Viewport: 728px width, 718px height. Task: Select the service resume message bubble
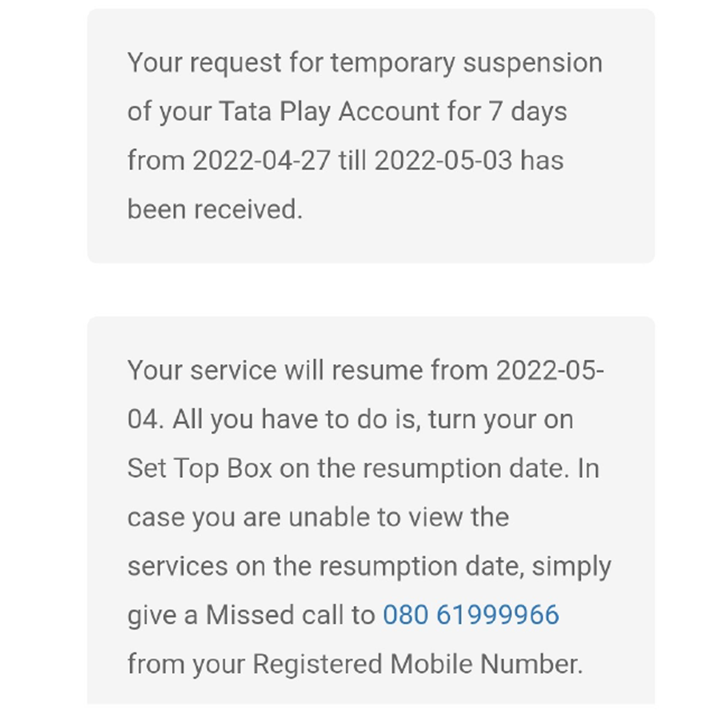tap(371, 510)
